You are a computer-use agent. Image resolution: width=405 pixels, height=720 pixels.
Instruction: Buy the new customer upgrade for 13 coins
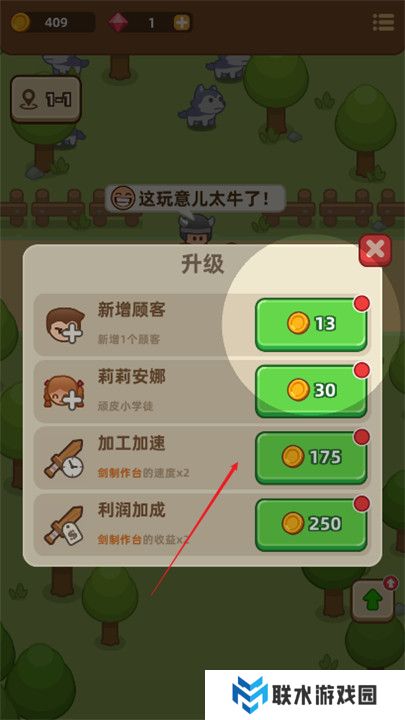311,324
